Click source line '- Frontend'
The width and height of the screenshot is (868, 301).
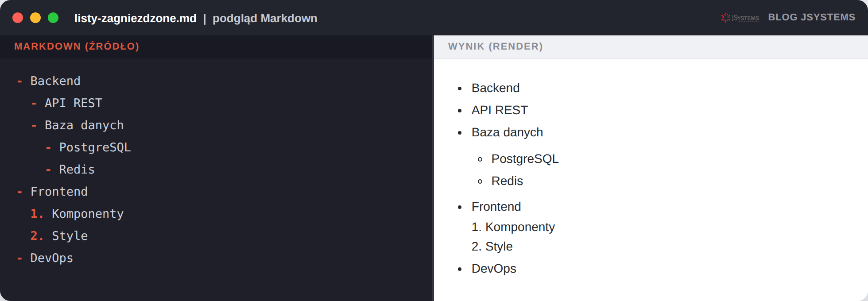point(52,192)
